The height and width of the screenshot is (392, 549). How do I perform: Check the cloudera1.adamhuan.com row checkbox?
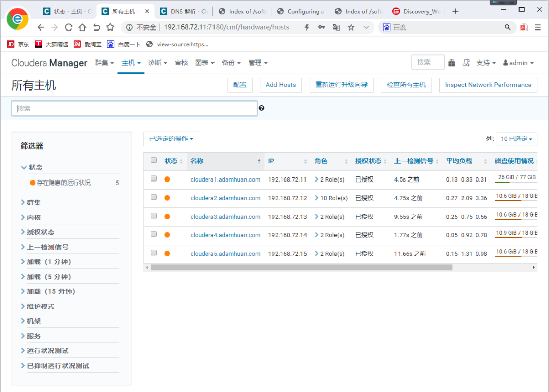click(x=154, y=178)
